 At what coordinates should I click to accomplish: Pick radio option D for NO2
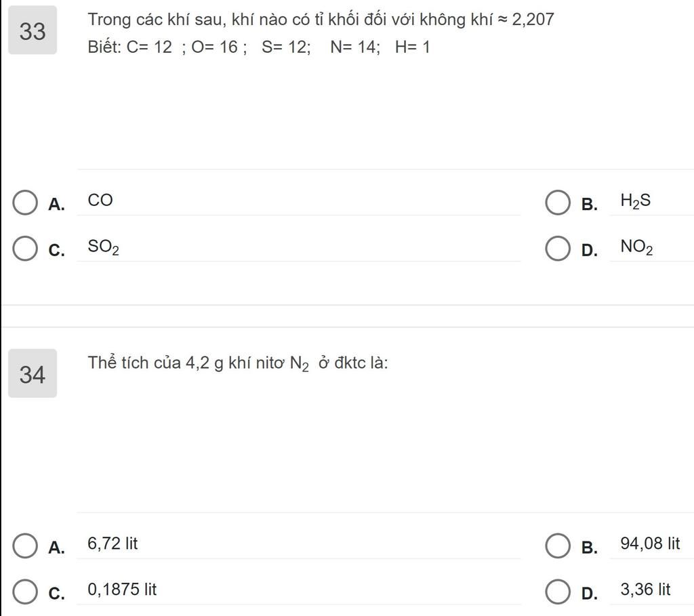pos(558,248)
